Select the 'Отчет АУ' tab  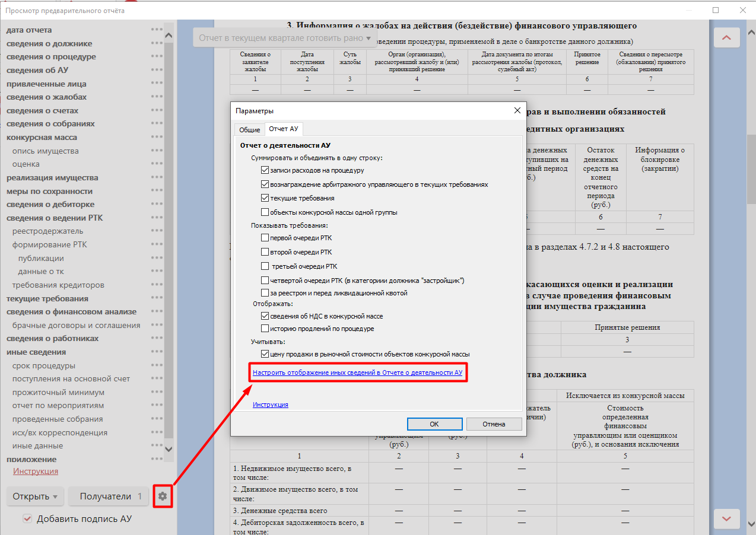[x=284, y=129]
